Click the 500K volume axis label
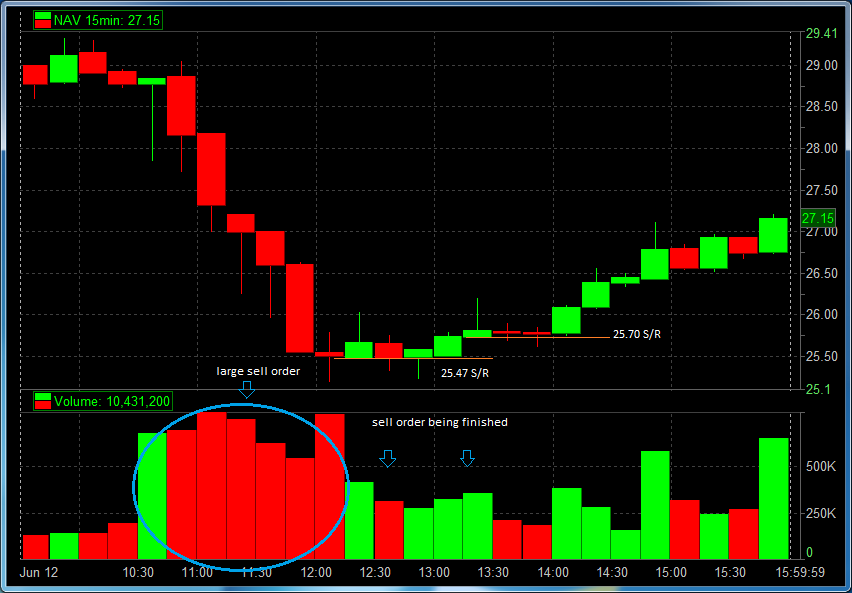This screenshot has height=593, width=852. point(820,467)
